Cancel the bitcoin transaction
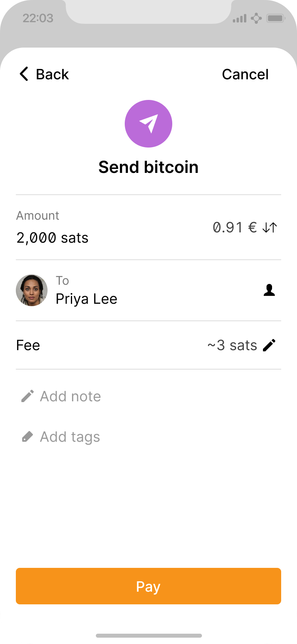Image resolution: width=297 pixels, height=644 pixels. [245, 74]
